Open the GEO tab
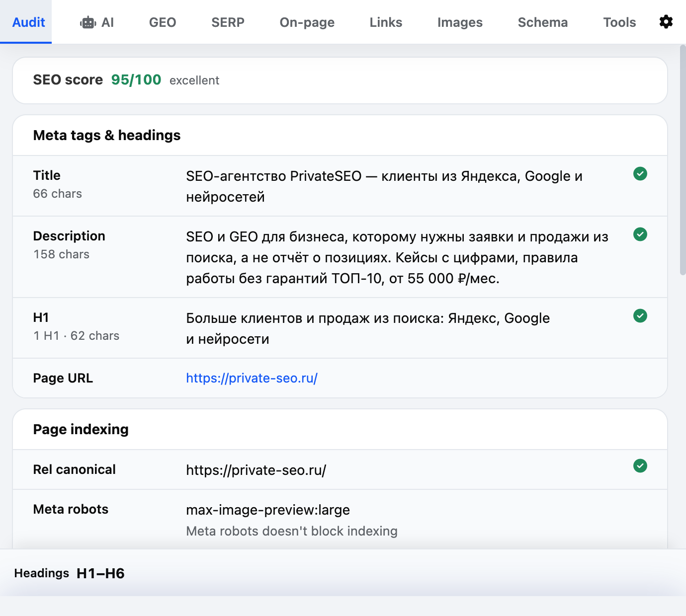 (163, 22)
